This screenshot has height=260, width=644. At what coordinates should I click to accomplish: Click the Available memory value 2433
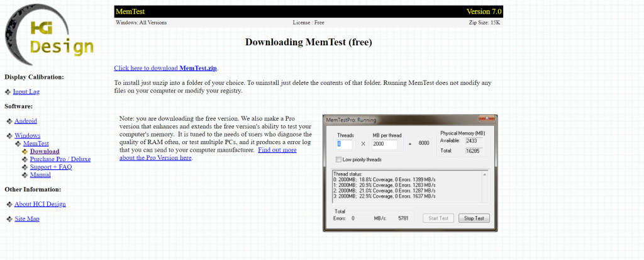click(474, 140)
